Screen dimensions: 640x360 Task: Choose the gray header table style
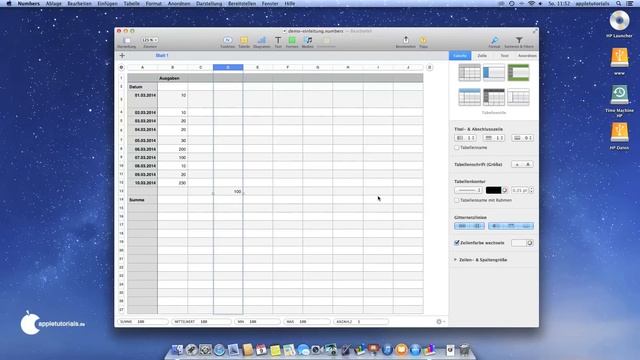(469, 73)
